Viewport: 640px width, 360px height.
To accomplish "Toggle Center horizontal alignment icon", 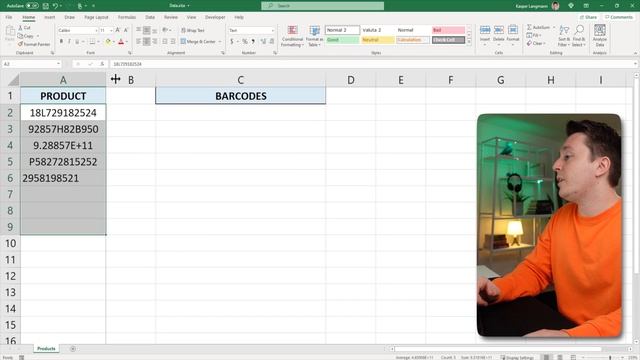I will tap(147, 41).
